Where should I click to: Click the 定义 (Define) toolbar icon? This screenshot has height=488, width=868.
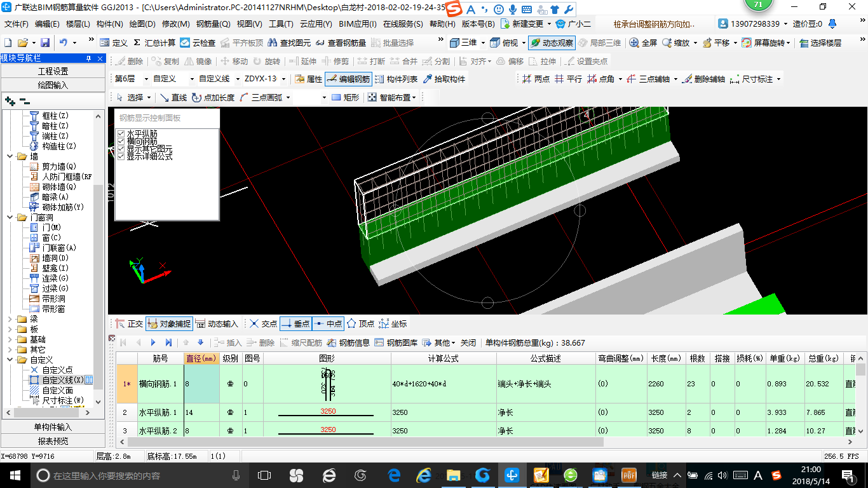(x=114, y=43)
